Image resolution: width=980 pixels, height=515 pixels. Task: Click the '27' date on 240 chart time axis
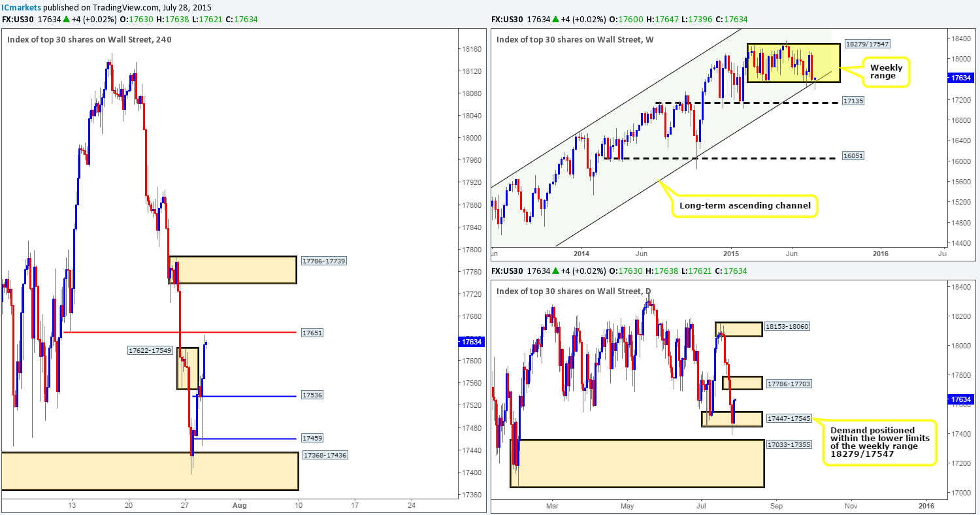click(x=185, y=505)
